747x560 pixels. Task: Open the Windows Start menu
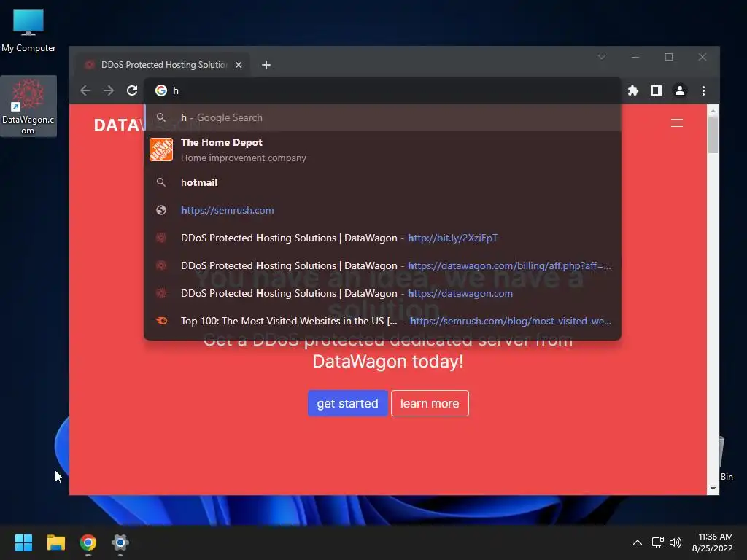coord(23,542)
